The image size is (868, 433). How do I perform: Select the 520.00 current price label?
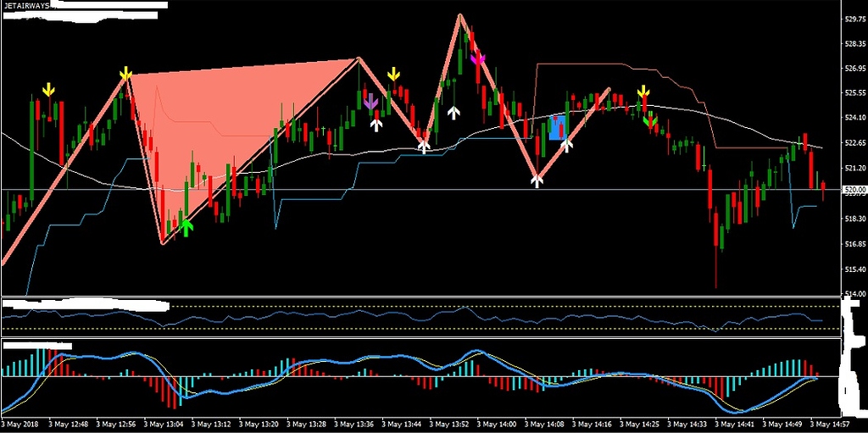pyautogui.click(x=854, y=190)
